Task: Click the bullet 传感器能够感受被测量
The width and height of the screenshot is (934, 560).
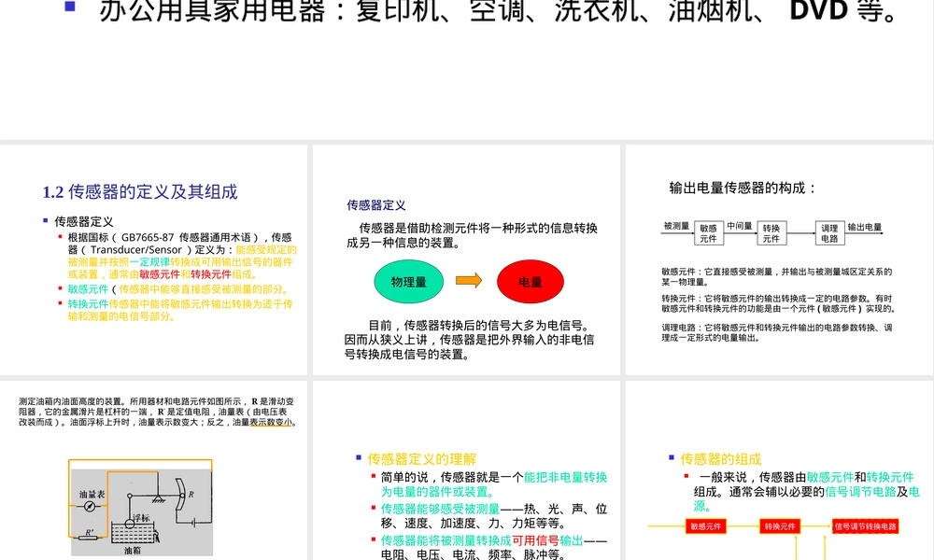Action: tap(494, 516)
